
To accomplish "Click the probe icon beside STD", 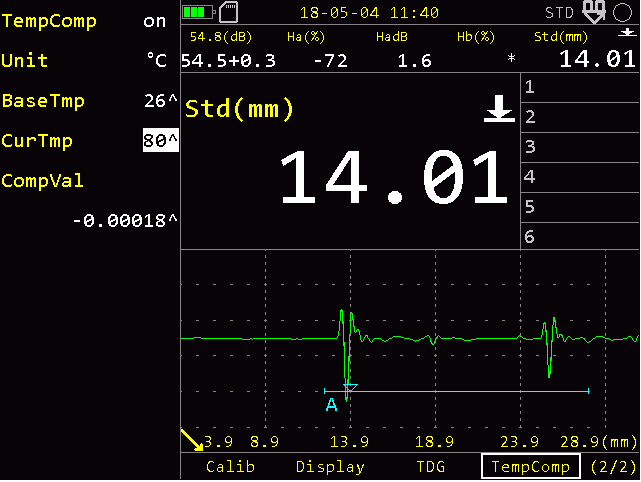I will (594, 12).
